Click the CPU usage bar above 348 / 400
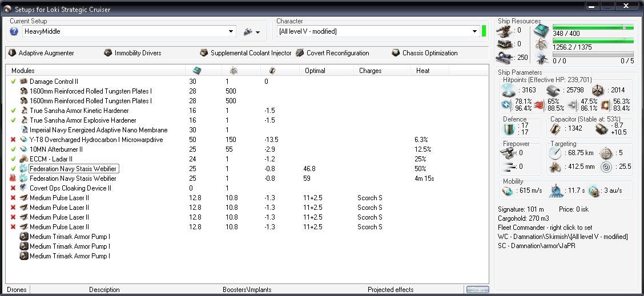 (593, 27)
